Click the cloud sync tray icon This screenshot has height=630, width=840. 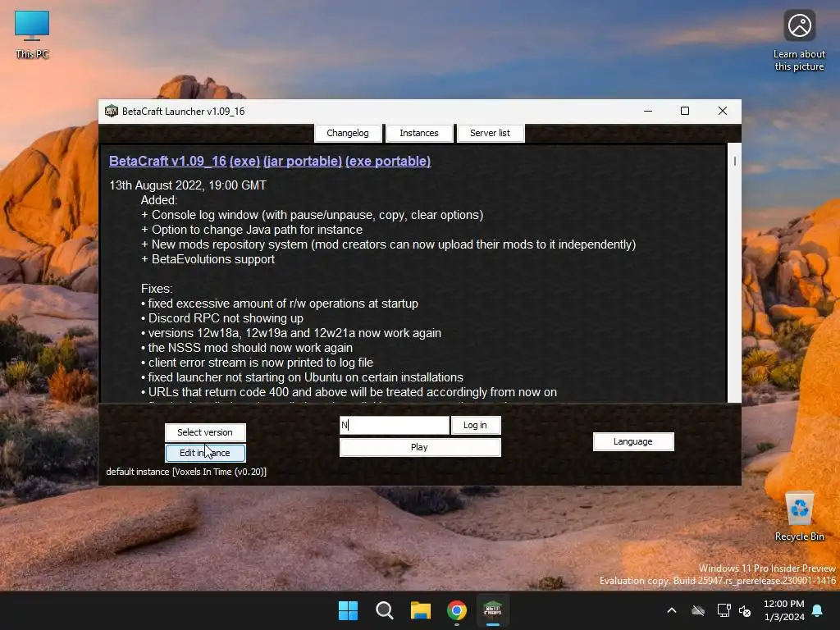(x=698, y=610)
